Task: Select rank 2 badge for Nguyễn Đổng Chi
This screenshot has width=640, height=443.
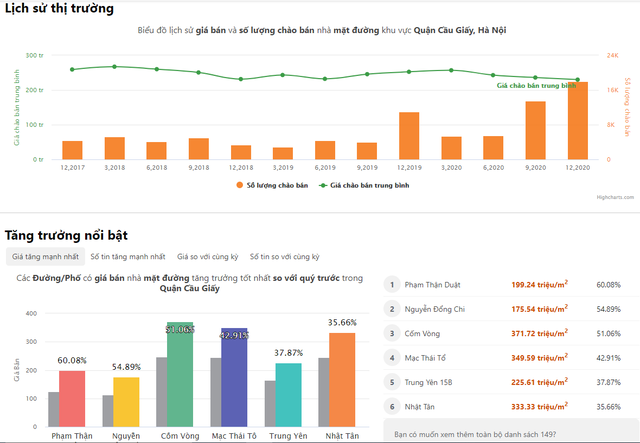Action: coord(392,309)
